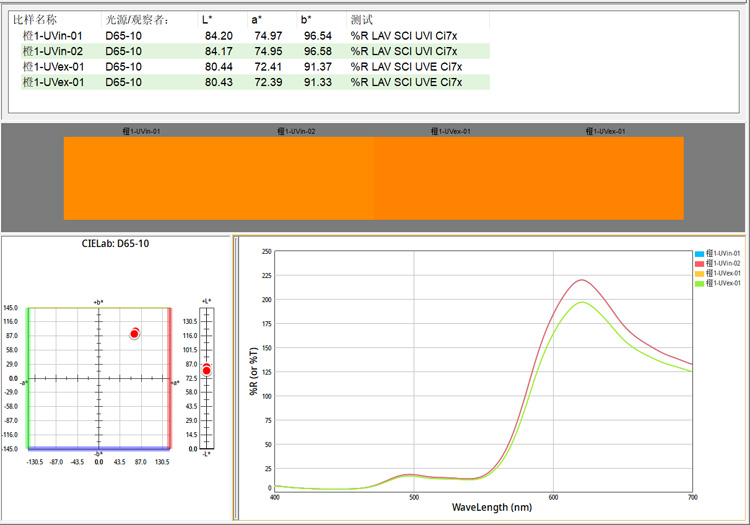The width and height of the screenshot is (750, 525).
Task: Click the blue legend icon for 橙1-UVin-01
Action: tap(698, 254)
